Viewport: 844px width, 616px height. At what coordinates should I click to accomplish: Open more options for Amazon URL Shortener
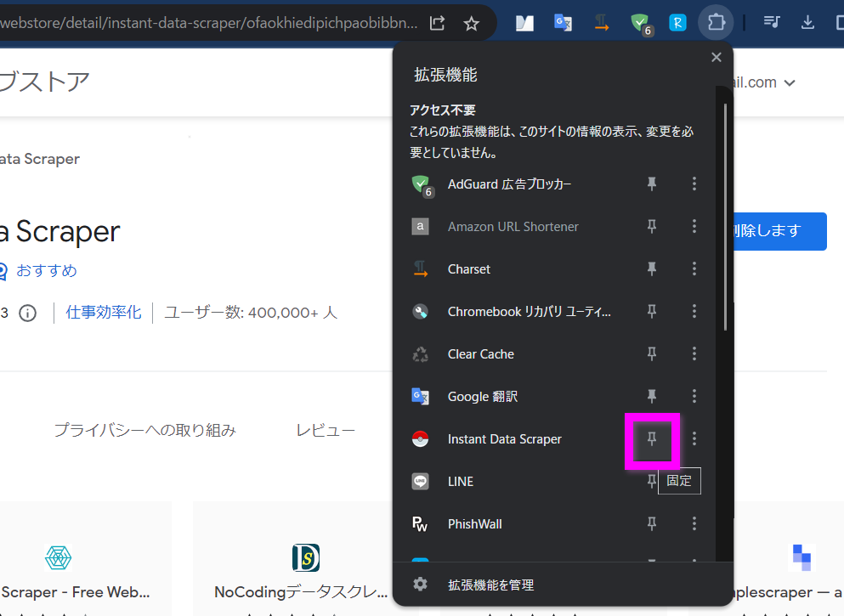694,227
